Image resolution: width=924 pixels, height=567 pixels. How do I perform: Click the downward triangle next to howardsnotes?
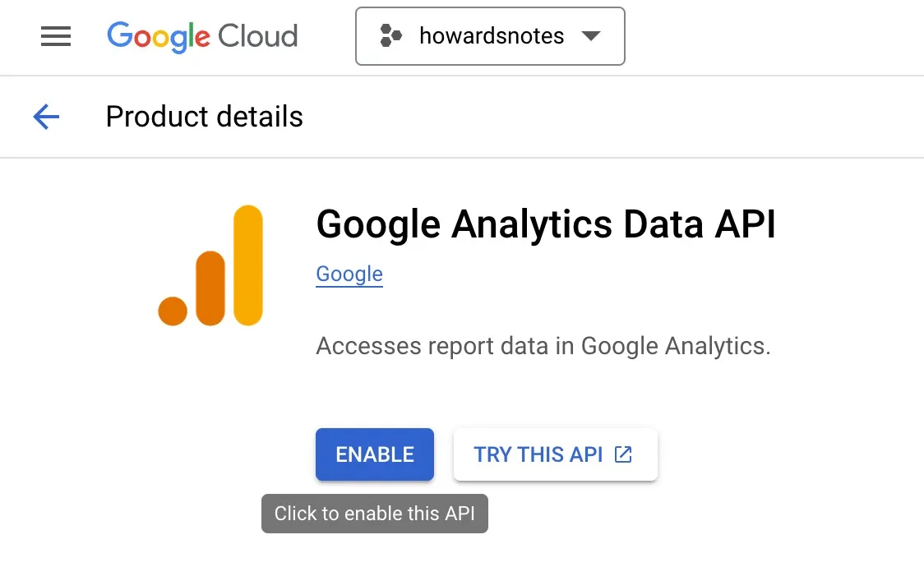[591, 36]
